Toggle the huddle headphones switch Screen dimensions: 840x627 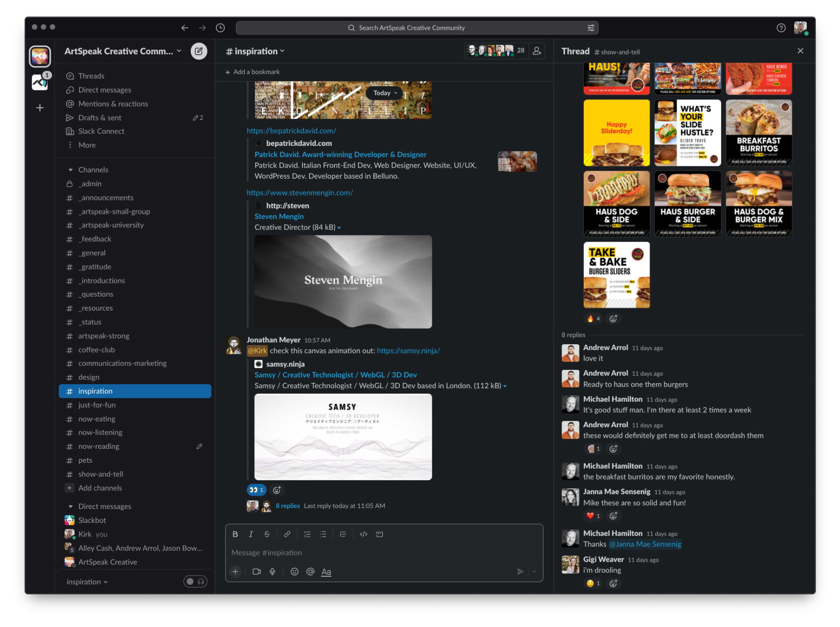195,582
